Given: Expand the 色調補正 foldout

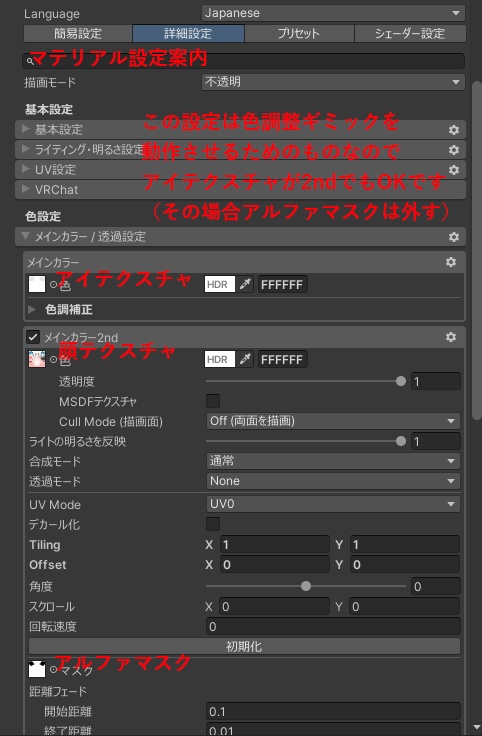Looking at the screenshot, I should click(32, 310).
